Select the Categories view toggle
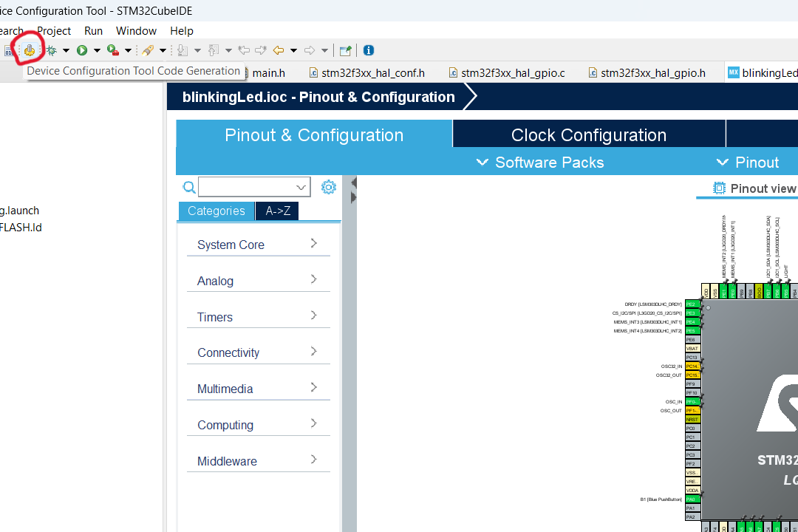This screenshot has height=532, width=798. 216,211
